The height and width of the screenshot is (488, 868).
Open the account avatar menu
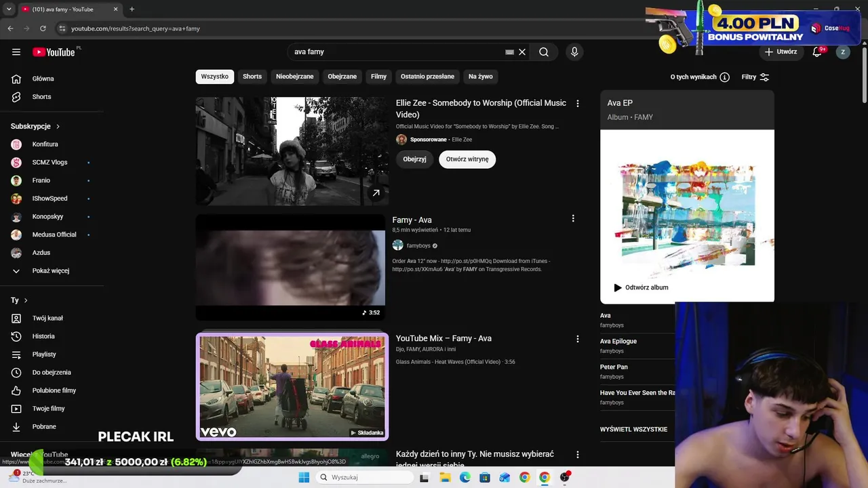[843, 52]
